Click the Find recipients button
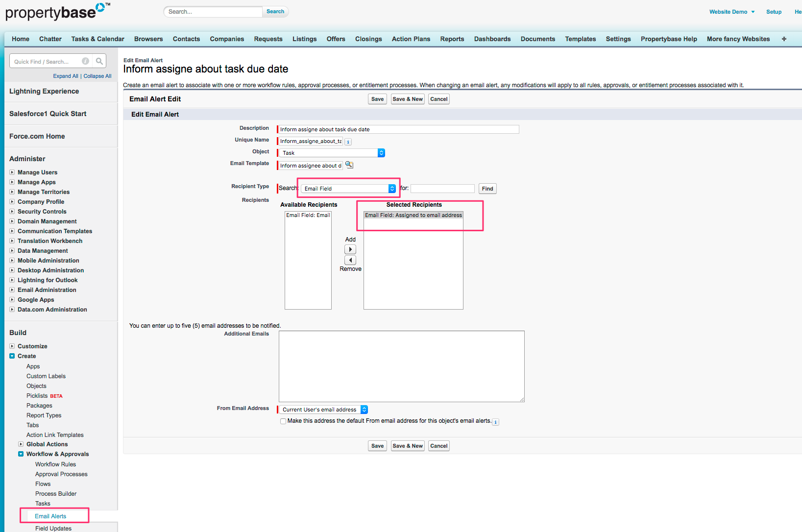This screenshot has width=802, height=532. click(487, 189)
